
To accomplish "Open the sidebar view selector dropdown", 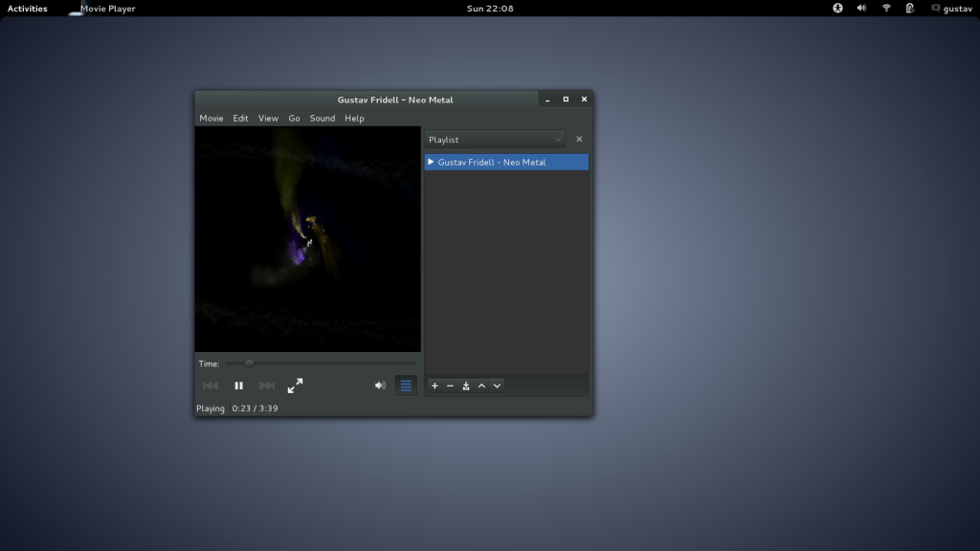I will point(494,139).
